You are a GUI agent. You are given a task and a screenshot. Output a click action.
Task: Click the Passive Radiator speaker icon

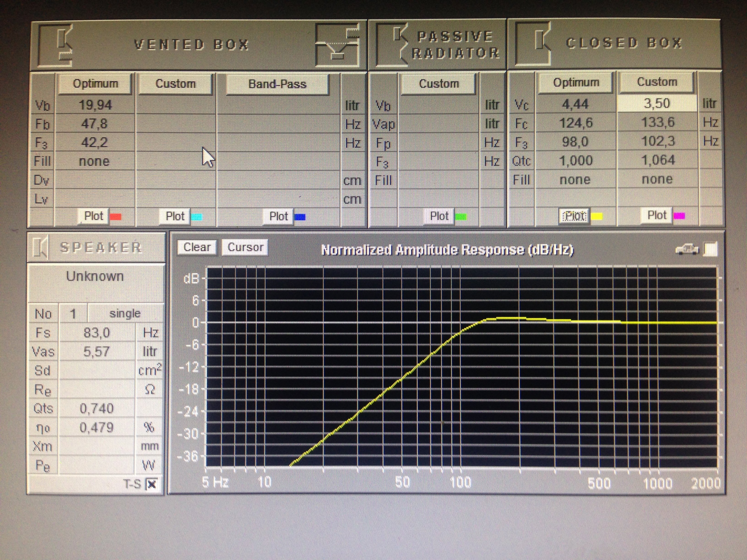coord(392,45)
